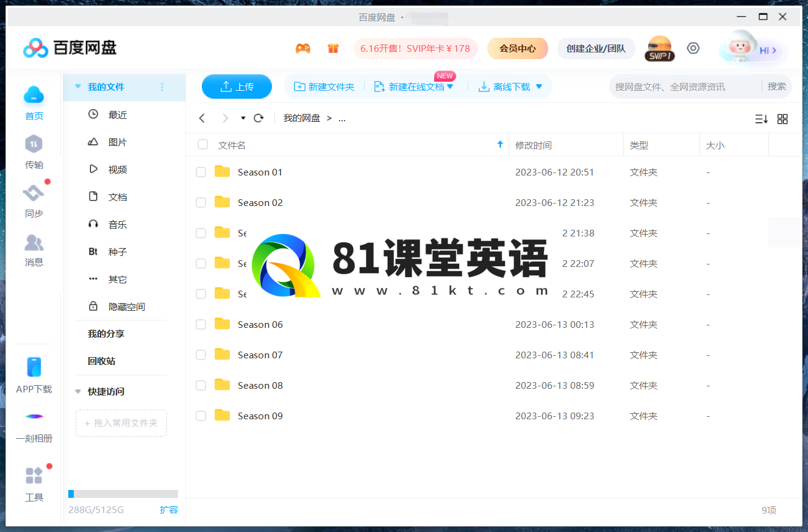Click the 6.16 SVIP年卡 promo
Image resolution: width=808 pixels, height=532 pixels.
(415, 48)
